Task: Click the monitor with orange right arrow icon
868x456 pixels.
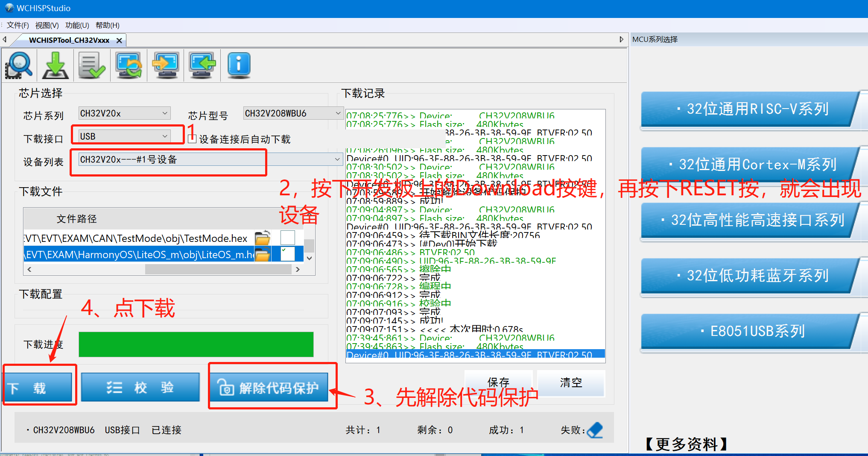Action: [166, 65]
